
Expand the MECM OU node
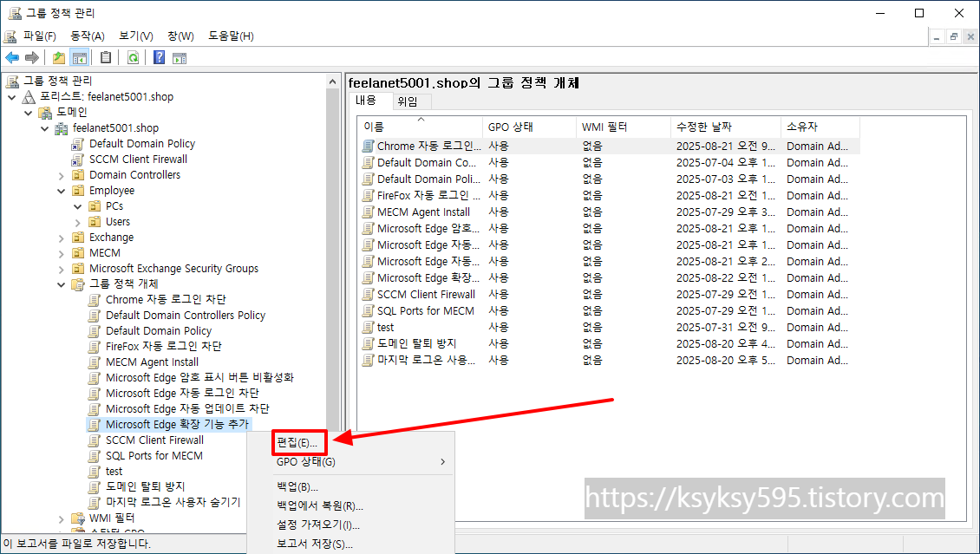[62, 253]
